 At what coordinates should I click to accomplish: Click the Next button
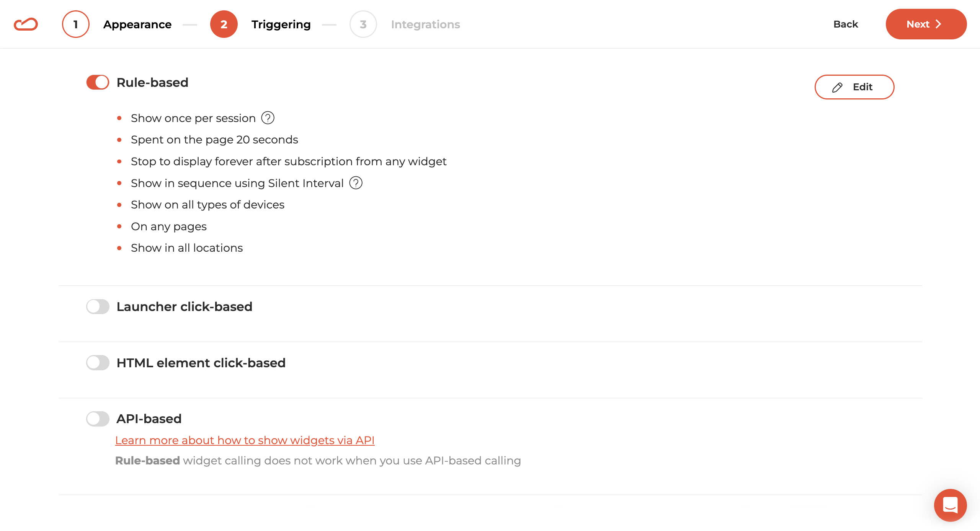point(926,24)
